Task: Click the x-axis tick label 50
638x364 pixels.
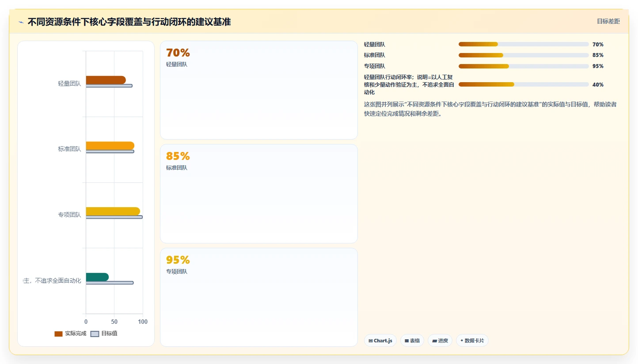Action: 114,322
